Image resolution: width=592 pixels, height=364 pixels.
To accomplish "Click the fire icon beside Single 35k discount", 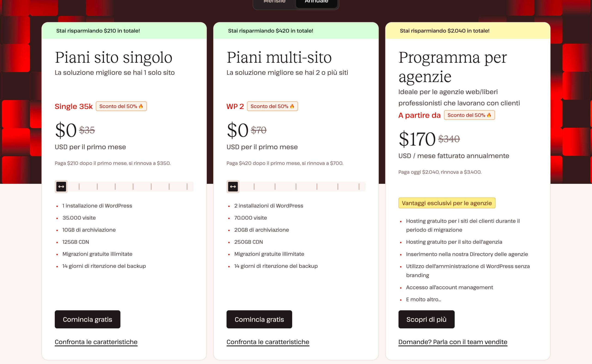I will click(141, 106).
